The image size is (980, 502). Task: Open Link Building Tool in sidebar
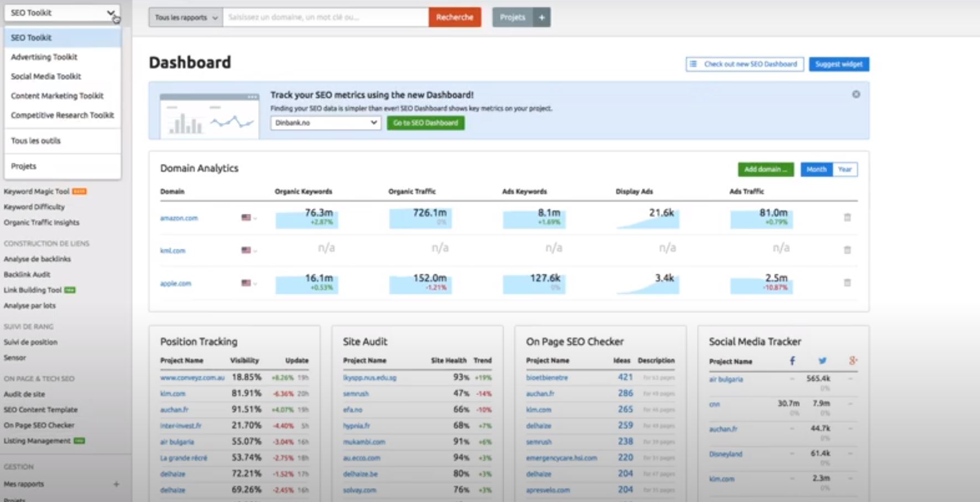33,290
